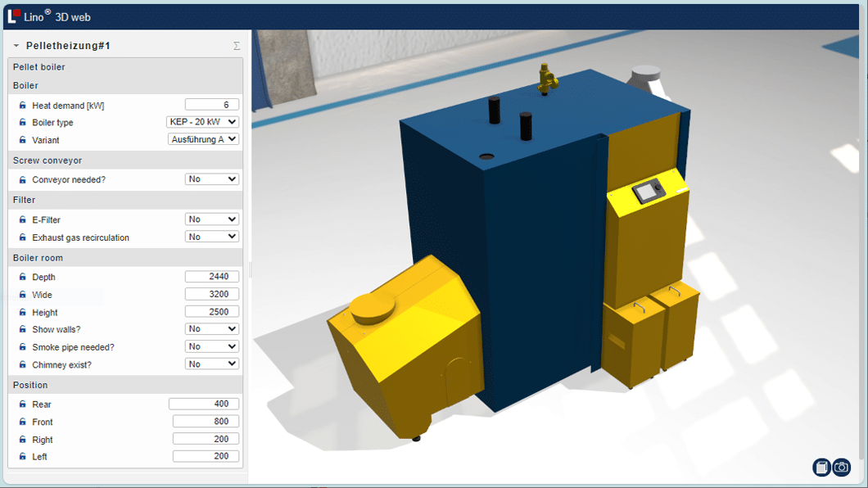Toggle lock icon for Wide
Screen dimensions: 868x488
23,294
